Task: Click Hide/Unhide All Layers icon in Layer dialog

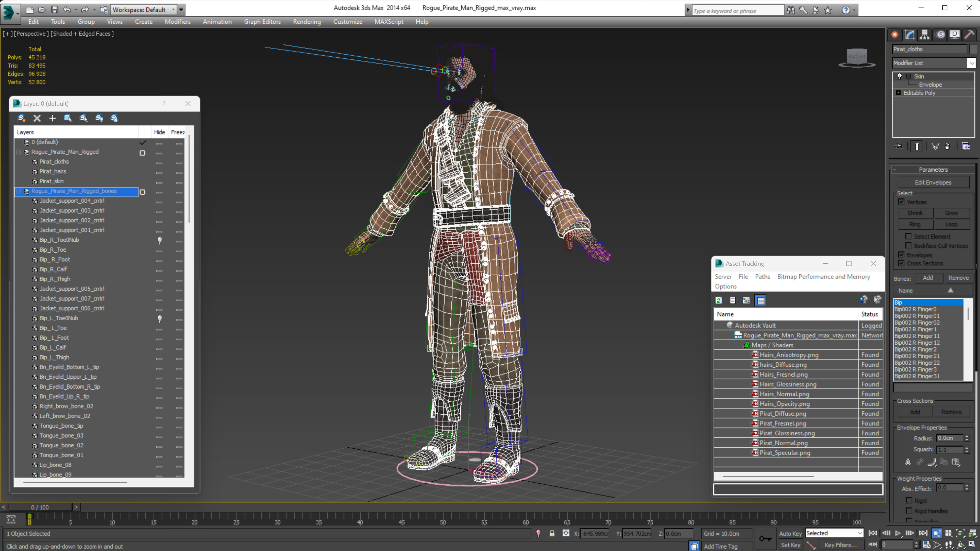Action: click(x=99, y=118)
